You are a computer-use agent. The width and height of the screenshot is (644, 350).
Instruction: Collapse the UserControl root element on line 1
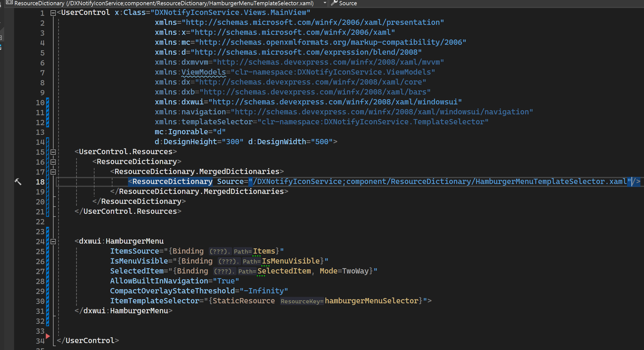(x=53, y=13)
